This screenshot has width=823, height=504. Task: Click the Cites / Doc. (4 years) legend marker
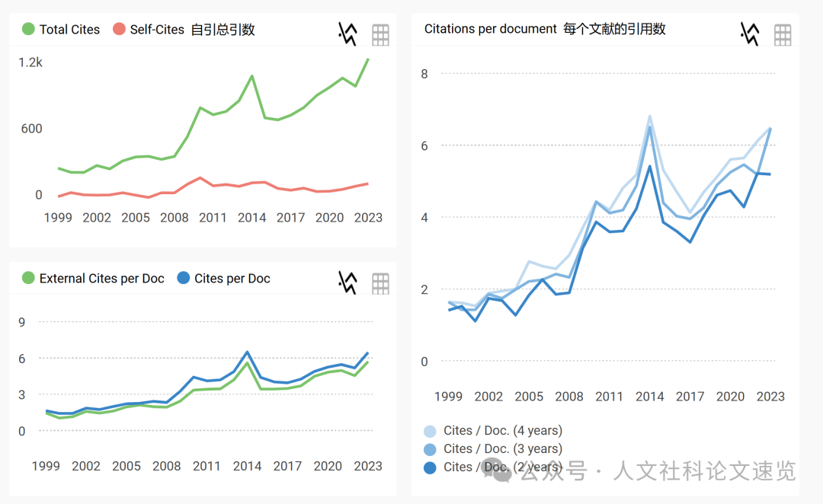tap(428, 430)
